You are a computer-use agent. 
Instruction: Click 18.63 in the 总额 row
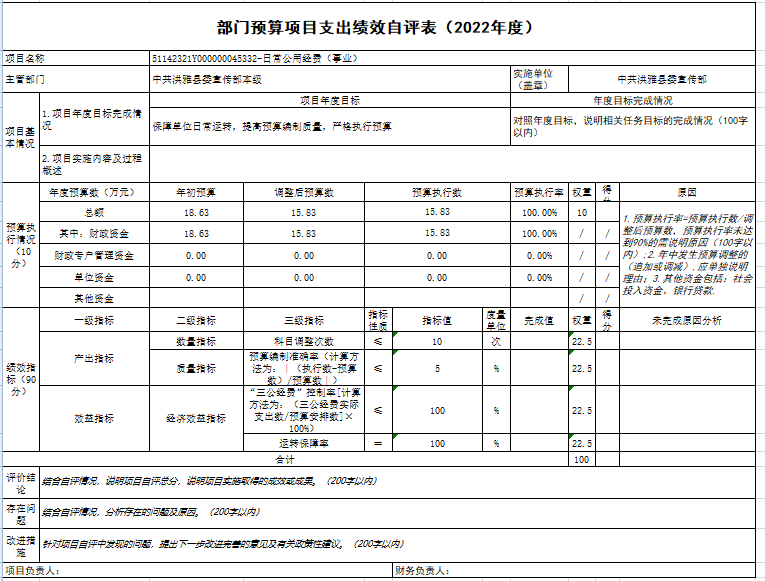tap(196, 212)
